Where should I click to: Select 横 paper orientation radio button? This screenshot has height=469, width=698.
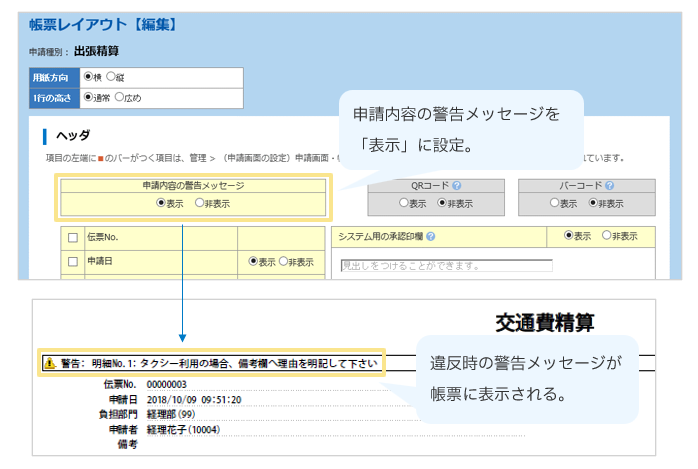[x=88, y=76]
